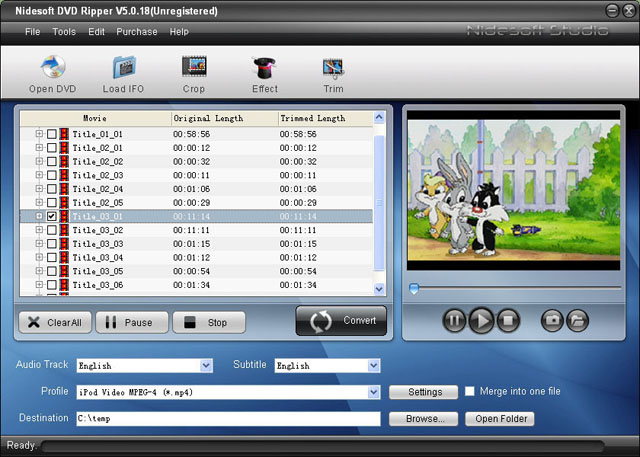This screenshot has height=457, width=640.
Task: Click the Load IFO toolbar icon
Action: pyautogui.click(x=124, y=69)
